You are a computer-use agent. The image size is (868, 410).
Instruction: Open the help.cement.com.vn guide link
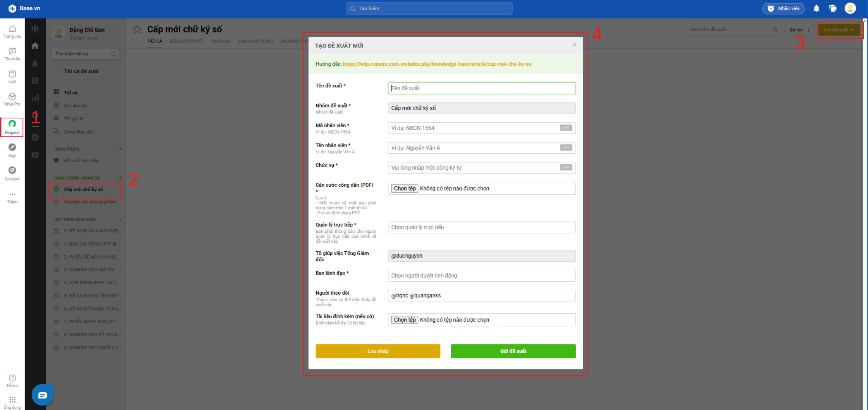tap(437, 64)
